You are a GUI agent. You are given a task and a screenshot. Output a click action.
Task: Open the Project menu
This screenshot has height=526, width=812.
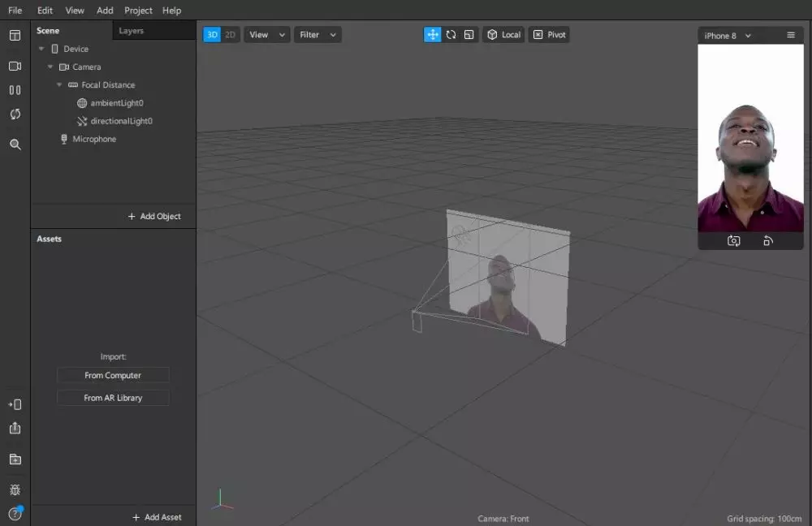pyautogui.click(x=138, y=11)
